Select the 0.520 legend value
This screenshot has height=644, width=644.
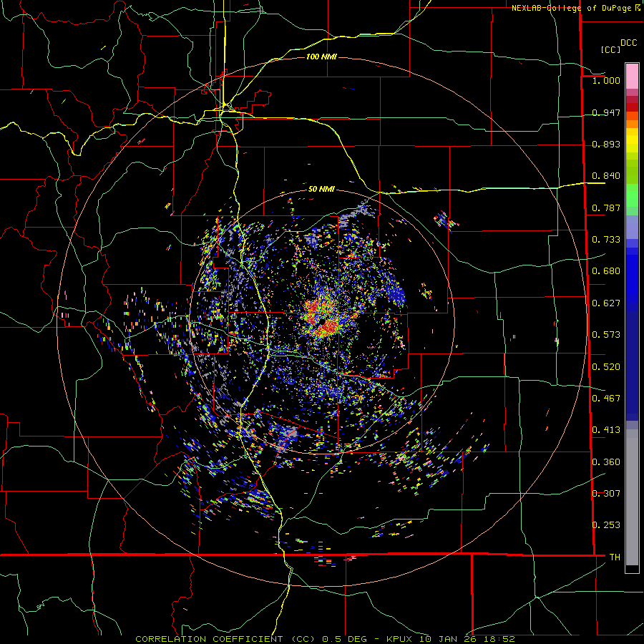coord(606,367)
